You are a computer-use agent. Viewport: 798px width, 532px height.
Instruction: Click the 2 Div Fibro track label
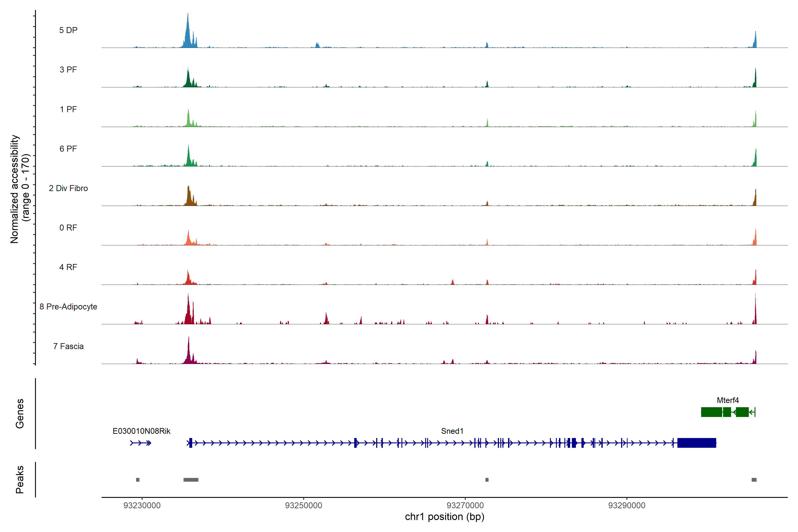click(68, 188)
